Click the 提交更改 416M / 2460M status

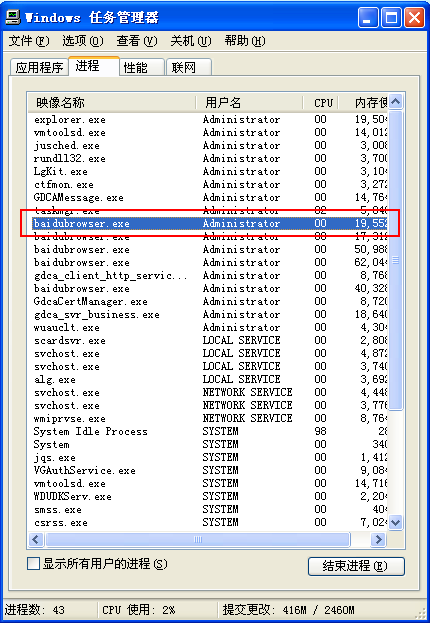pyautogui.click(x=288, y=610)
